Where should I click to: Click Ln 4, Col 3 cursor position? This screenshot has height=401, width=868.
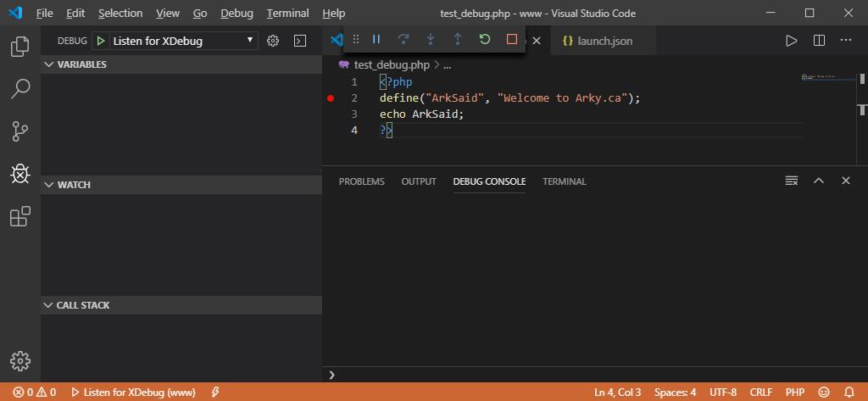(x=618, y=393)
